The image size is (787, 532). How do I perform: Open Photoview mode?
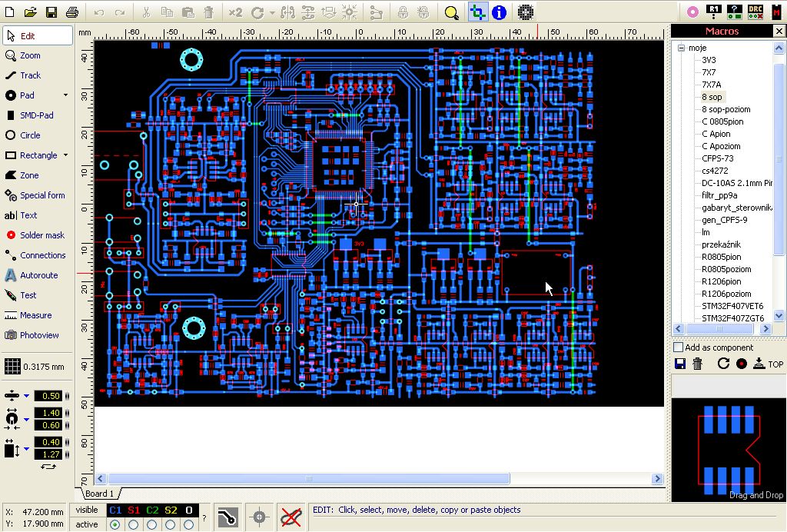click(38, 335)
